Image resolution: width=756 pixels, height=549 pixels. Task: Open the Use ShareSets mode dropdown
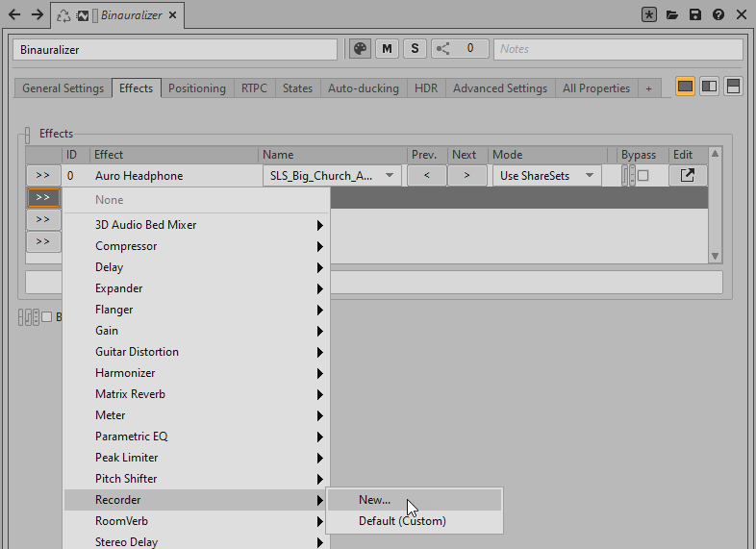(x=546, y=176)
